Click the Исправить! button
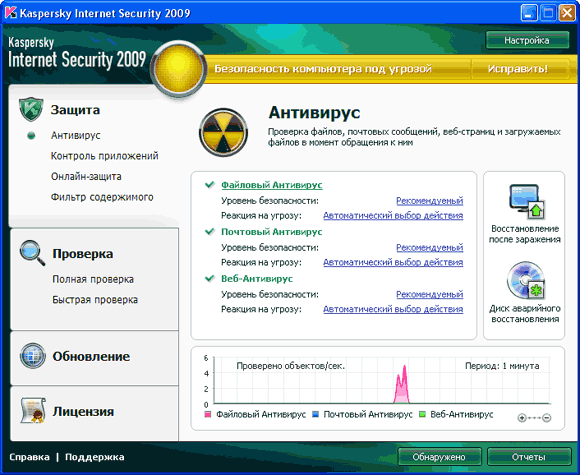The width and height of the screenshot is (580, 475). pyautogui.click(x=518, y=69)
